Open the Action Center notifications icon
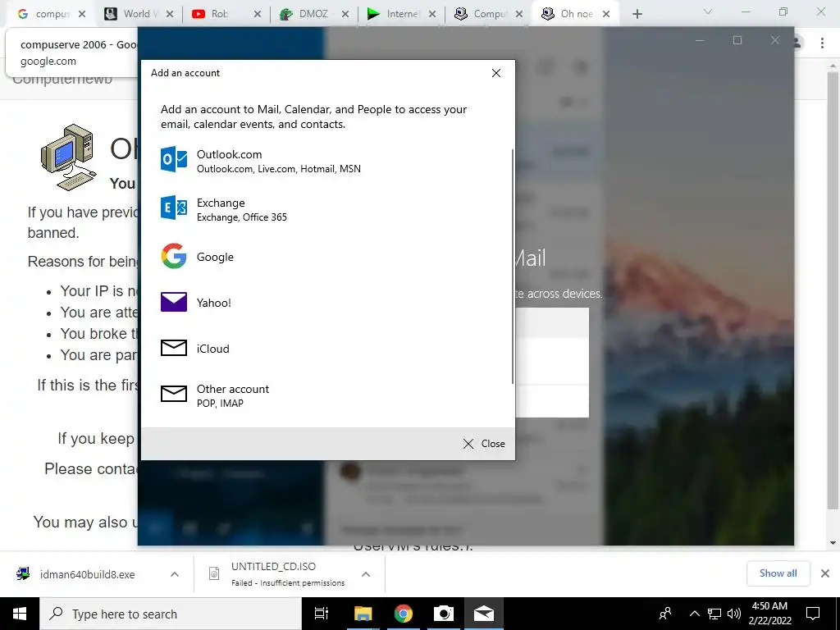 coord(813,614)
